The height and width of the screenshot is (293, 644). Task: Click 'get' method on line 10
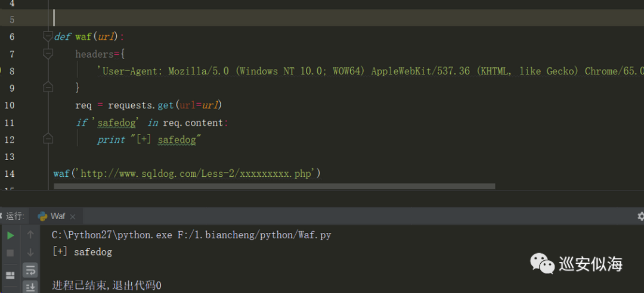pos(166,105)
